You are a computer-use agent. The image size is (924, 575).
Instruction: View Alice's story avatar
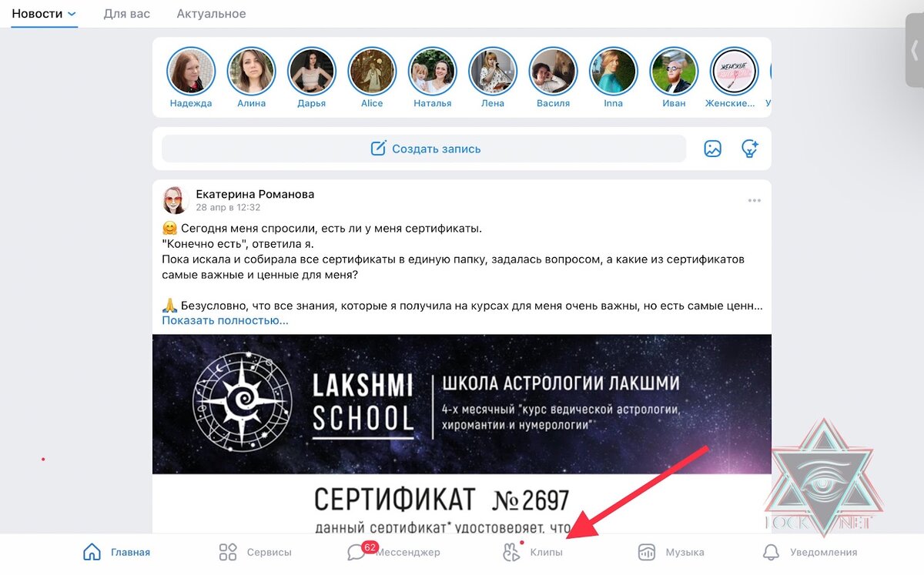[372, 72]
